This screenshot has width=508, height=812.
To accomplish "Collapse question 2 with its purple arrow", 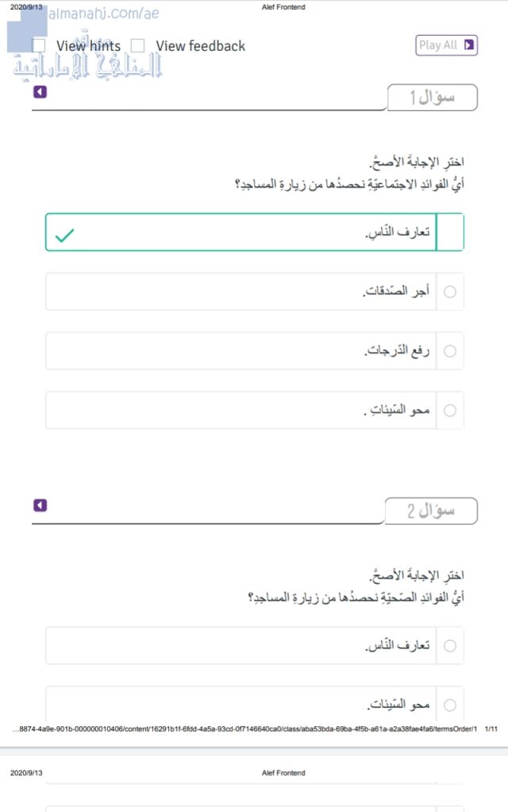I will pyautogui.click(x=40, y=505).
